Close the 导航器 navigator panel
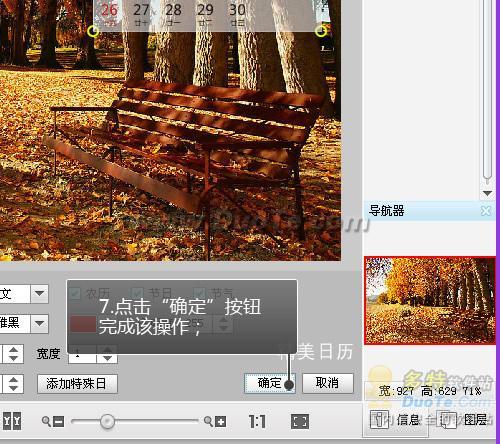This screenshot has height=444, width=500. point(486,211)
